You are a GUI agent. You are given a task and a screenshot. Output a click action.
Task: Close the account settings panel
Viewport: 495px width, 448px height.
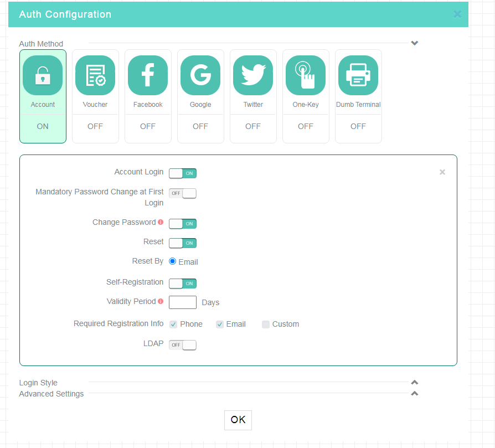[442, 172]
